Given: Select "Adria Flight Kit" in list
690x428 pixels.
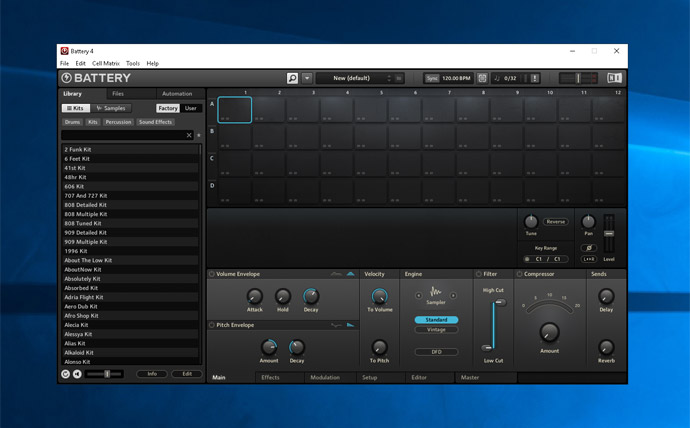Looking at the screenshot, I should [x=130, y=297].
